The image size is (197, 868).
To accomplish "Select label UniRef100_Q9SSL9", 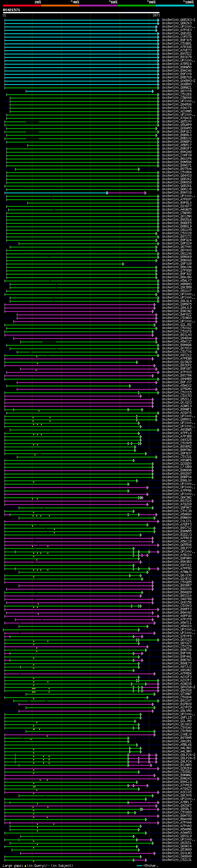I will click(177, 836).
